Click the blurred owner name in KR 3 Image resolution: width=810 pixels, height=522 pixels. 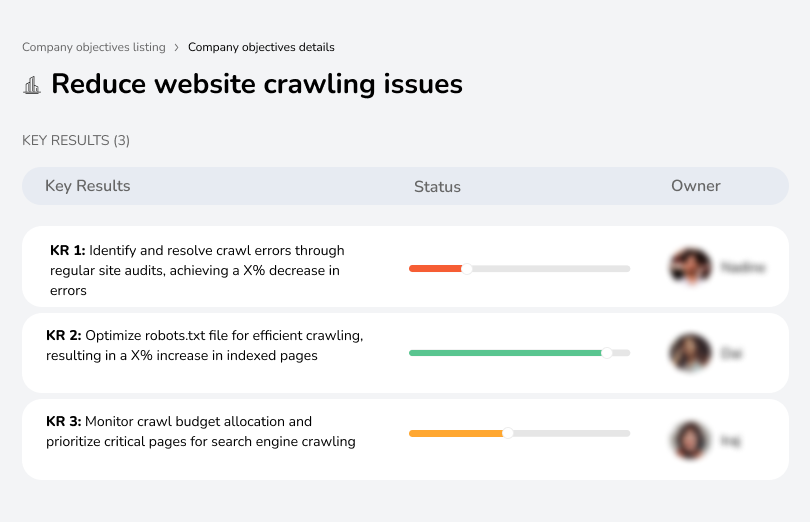(x=730, y=441)
